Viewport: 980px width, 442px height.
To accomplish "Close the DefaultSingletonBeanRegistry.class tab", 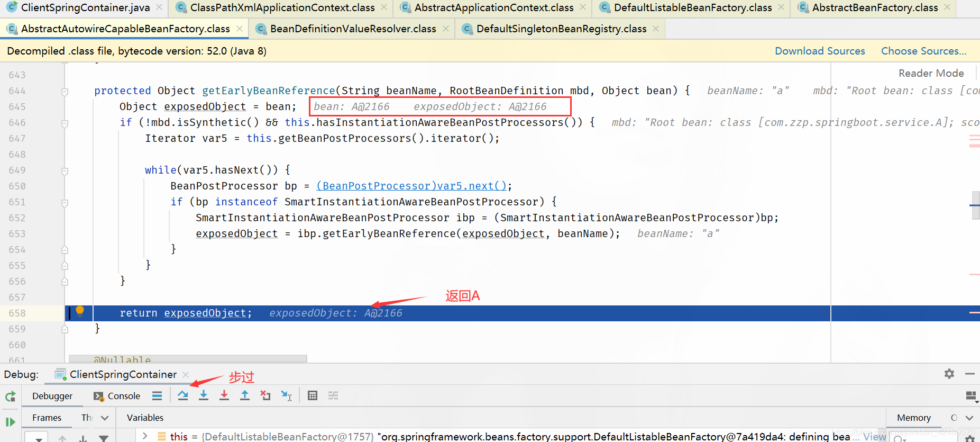I will click(656, 29).
